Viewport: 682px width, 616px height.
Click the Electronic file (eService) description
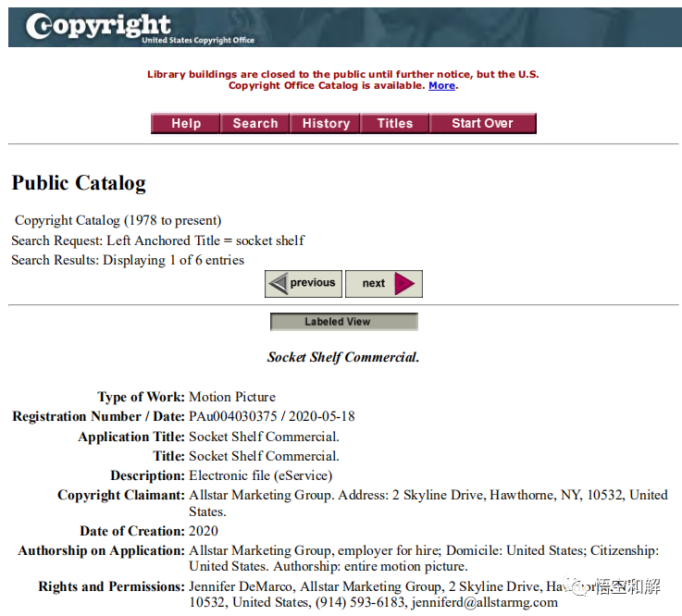[261, 475]
